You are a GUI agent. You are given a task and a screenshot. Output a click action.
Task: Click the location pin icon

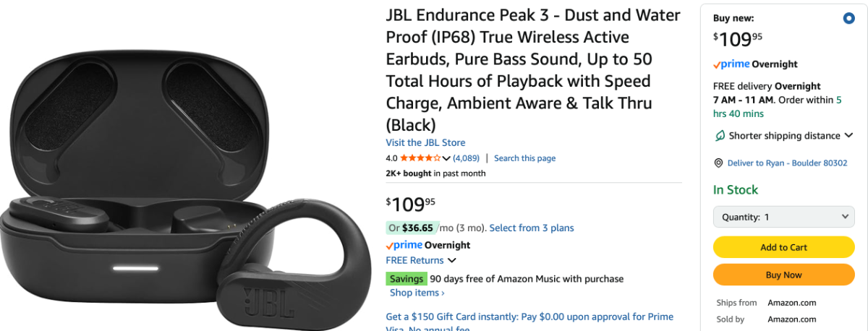[719, 163]
